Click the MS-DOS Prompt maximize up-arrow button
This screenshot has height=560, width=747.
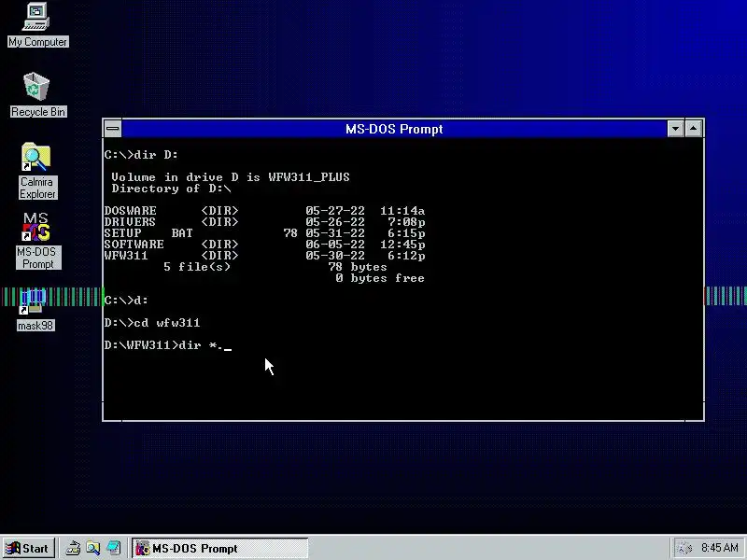(694, 129)
